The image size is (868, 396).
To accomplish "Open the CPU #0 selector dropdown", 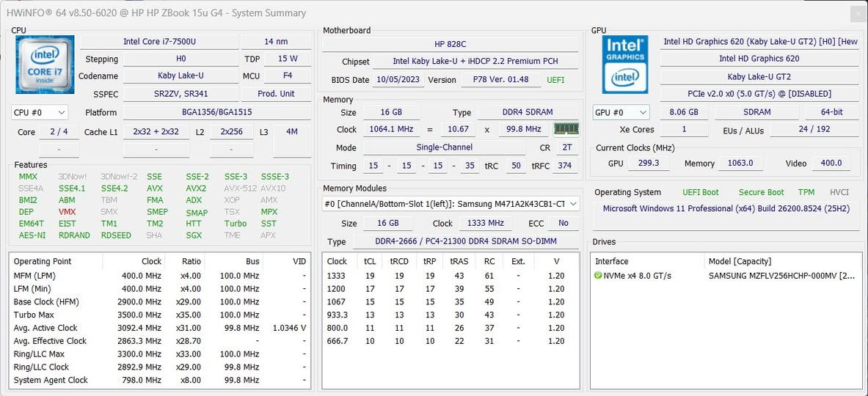I will (40, 112).
